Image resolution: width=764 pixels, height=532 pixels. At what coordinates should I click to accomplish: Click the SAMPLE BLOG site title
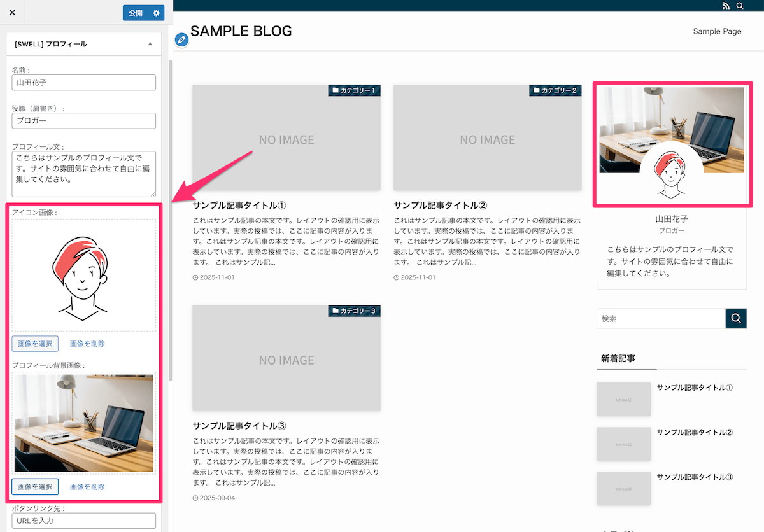click(x=241, y=30)
